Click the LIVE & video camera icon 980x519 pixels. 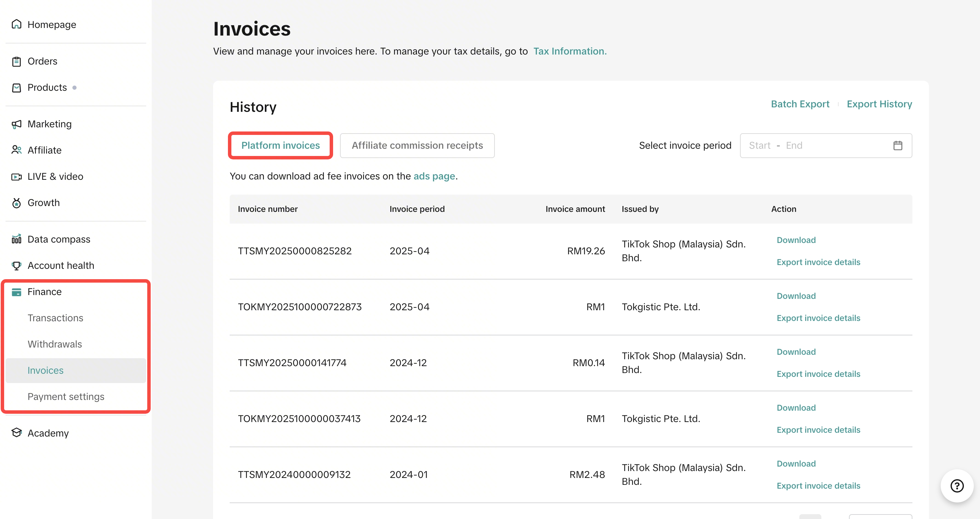16,176
